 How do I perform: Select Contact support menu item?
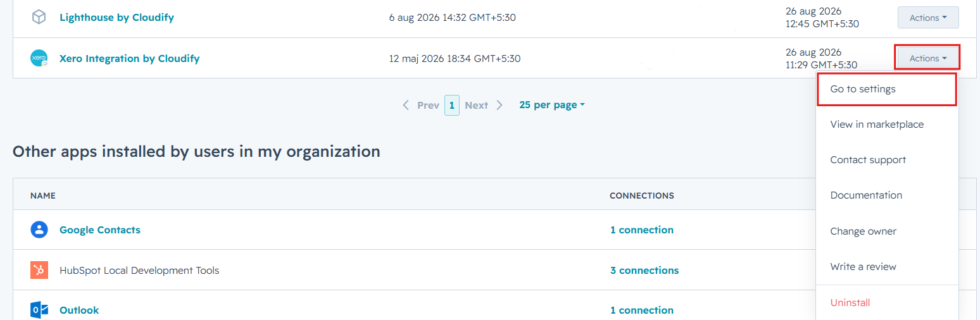pyautogui.click(x=888, y=160)
